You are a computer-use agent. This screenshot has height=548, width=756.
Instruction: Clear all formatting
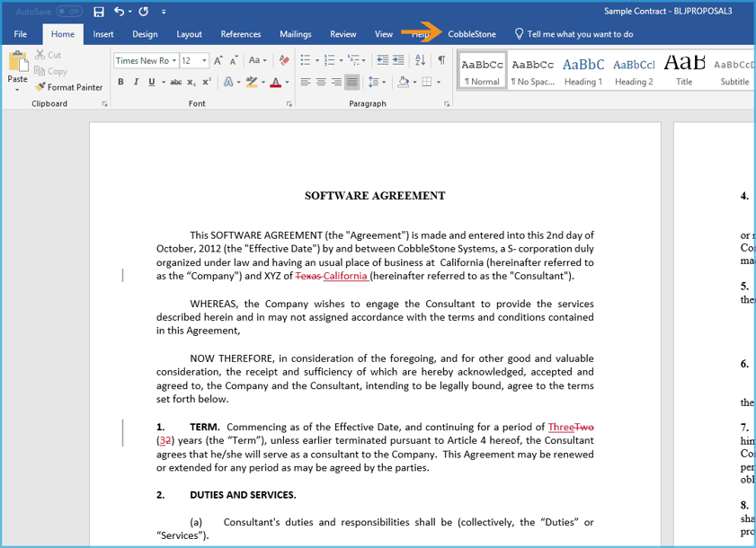click(x=284, y=60)
